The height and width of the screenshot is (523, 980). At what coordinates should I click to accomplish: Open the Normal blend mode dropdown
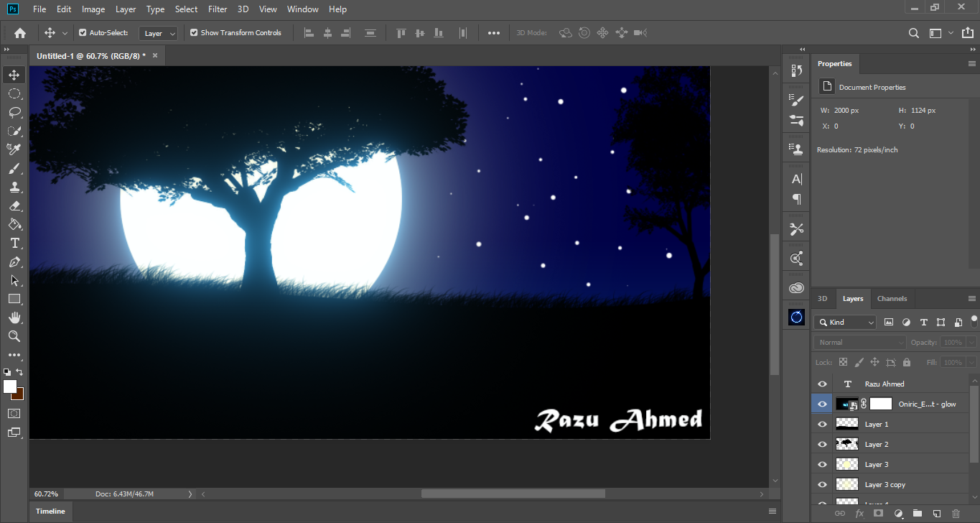point(860,343)
